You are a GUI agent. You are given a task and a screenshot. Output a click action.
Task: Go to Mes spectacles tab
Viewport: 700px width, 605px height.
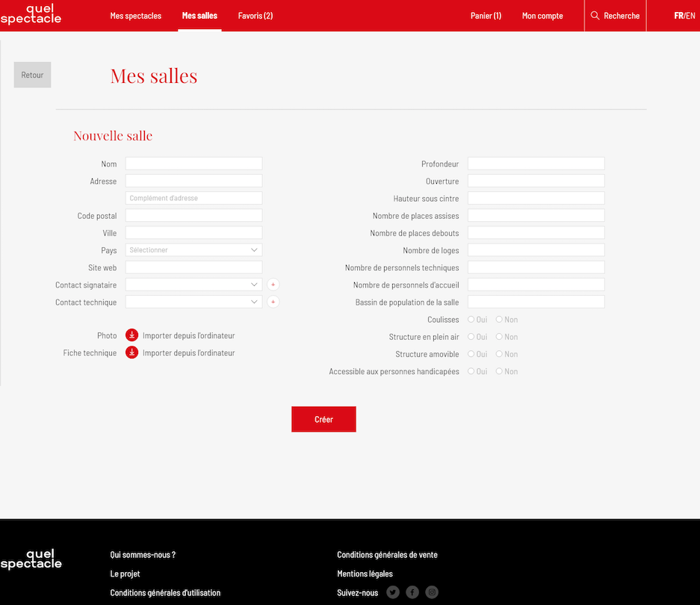(135, 16)
